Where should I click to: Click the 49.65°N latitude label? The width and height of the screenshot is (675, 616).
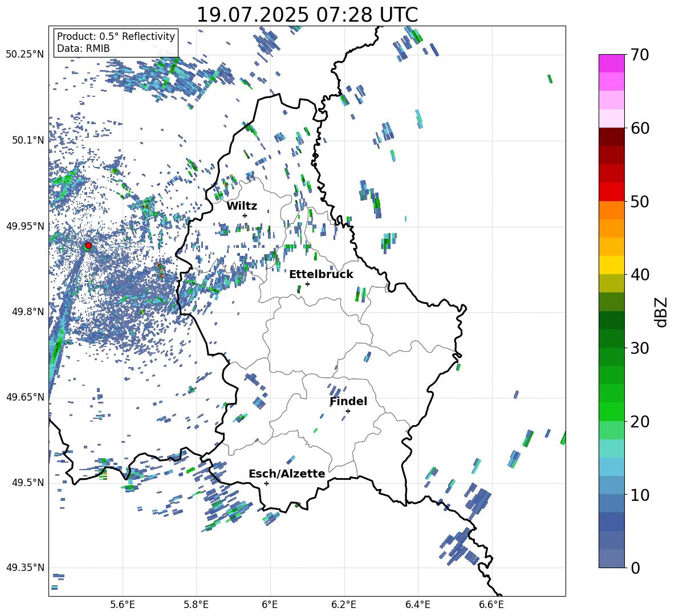[25, 397]
